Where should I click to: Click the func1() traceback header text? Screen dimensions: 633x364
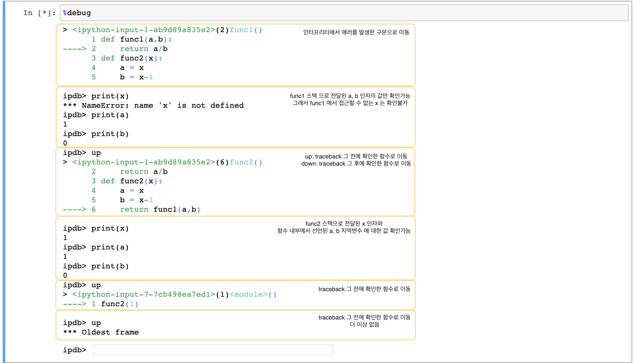pos(246,30)
